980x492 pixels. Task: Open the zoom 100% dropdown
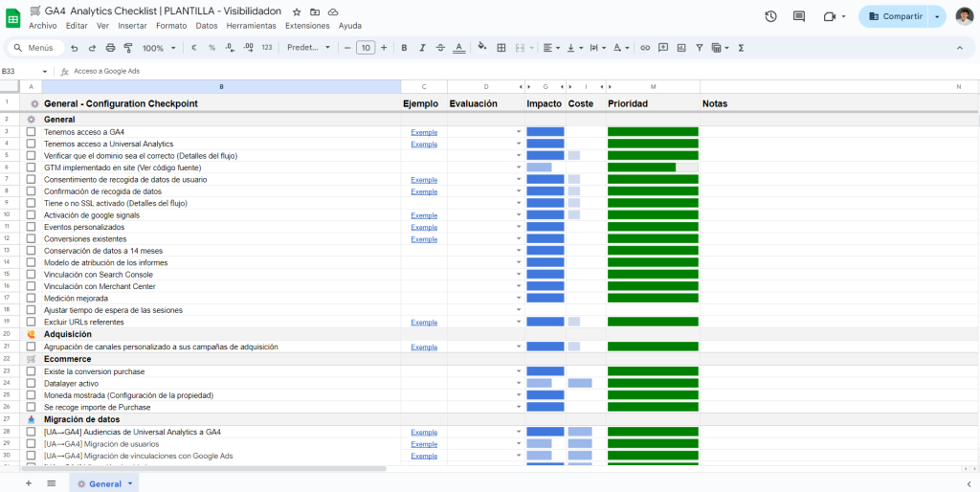click(x=158, y=48)
